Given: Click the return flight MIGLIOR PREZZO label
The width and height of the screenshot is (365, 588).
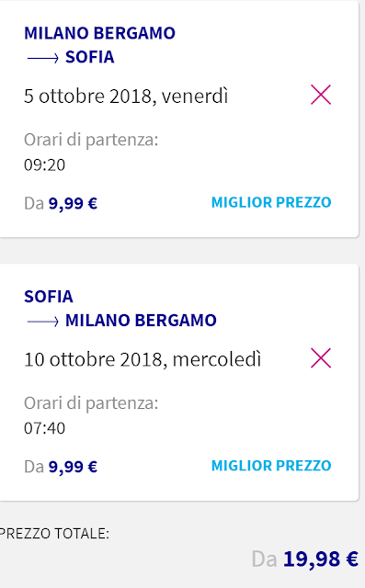Looking at the screenshot, I should pyautogui.click(x=271, y=466).
